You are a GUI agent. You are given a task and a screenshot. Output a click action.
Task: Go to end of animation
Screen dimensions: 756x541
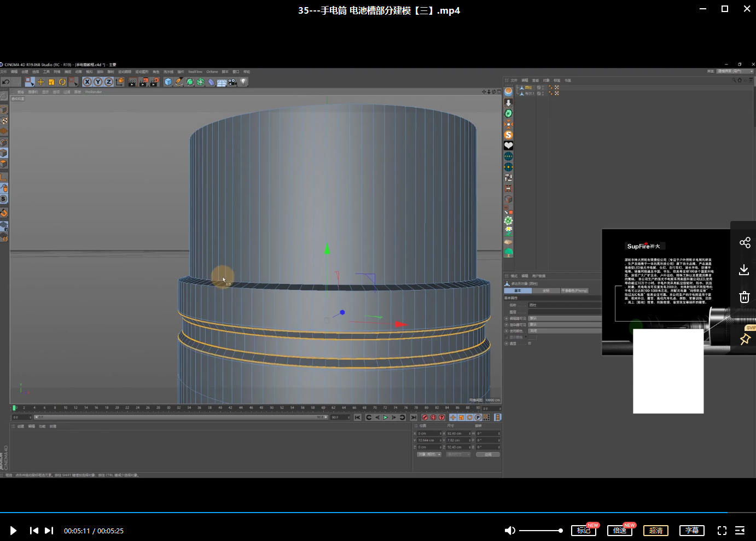414,417
